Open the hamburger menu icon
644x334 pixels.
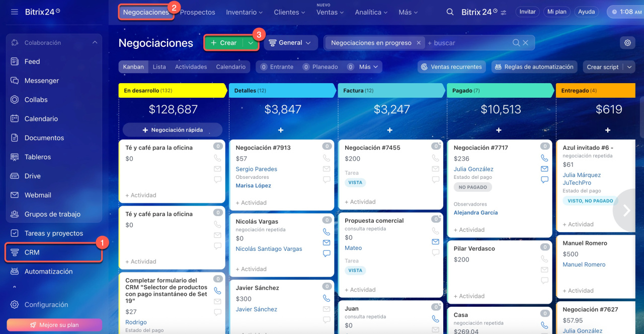pos(14,12)
